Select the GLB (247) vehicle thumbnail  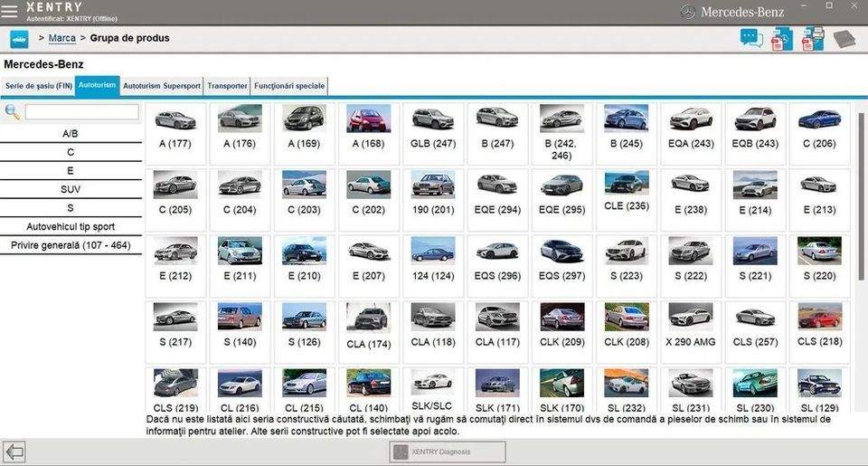(433, 134)
